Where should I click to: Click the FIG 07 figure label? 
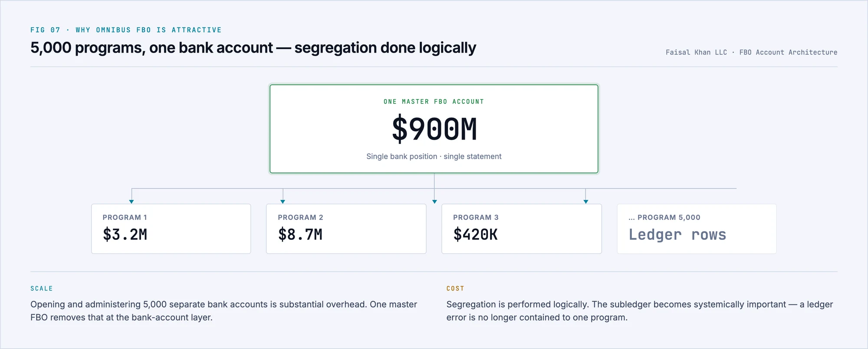coord(45,30)
